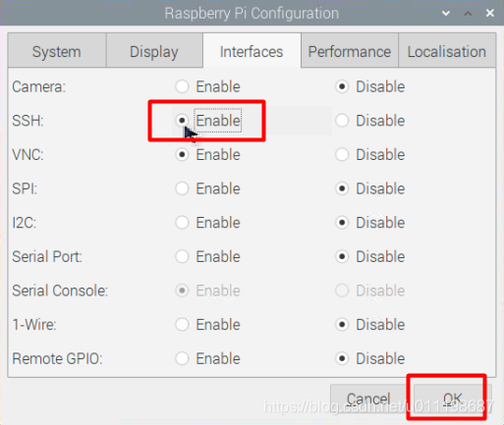Select Enable radio for SSH
This screenshot has height=425, width=504.
coord(182,121)
